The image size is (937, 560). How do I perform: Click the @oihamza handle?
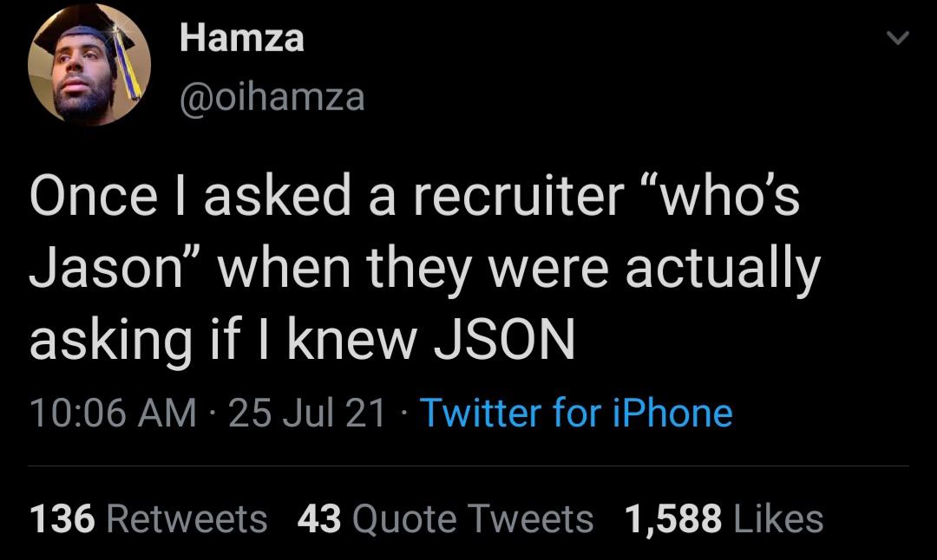273,98
